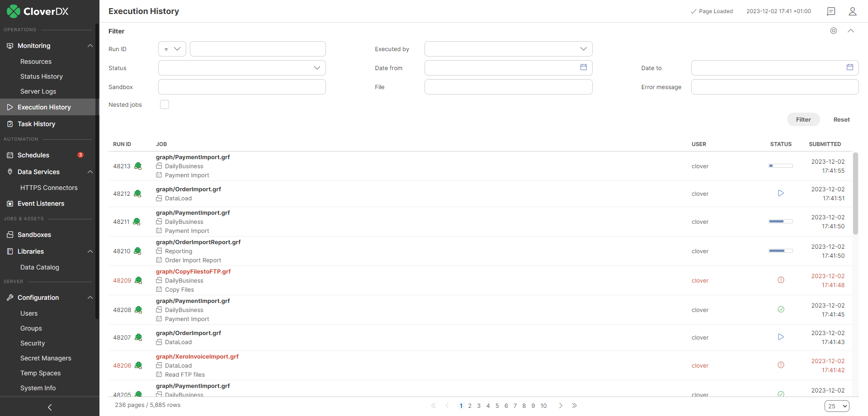Screen dimensions: 868x416
Task: Click the error status icon for run 48209
Action: 780,280
